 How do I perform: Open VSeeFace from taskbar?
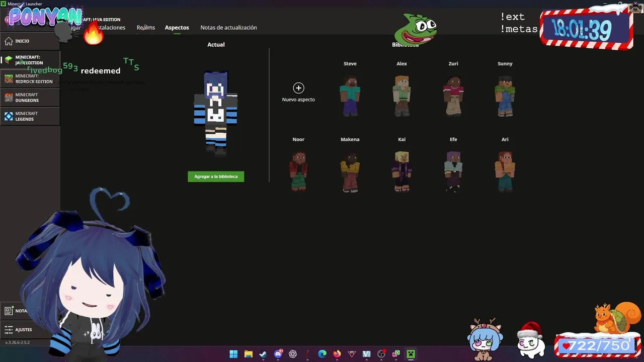coord(366,354)
